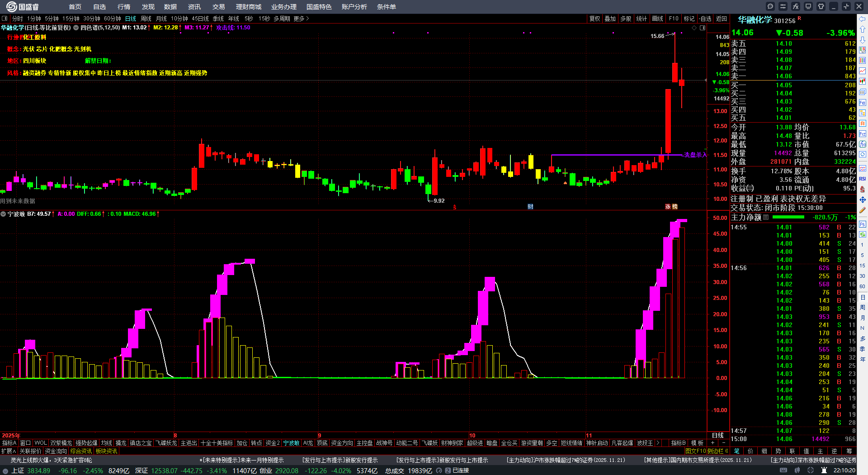868x475 pixels.
Task: Click the screen display icon in title bar
Action: (x=808, y=6)
